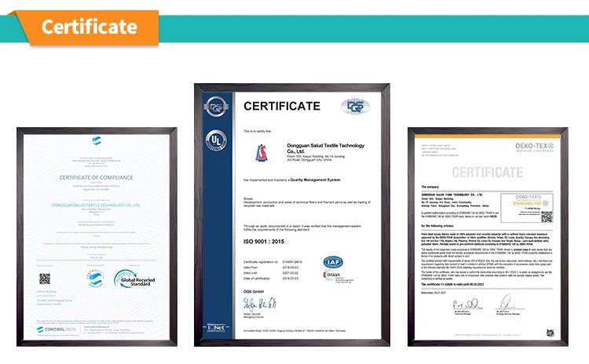Click the OEKO-TEX logo at top right
Screen dimensions: 589x364
tap(534, 147)
